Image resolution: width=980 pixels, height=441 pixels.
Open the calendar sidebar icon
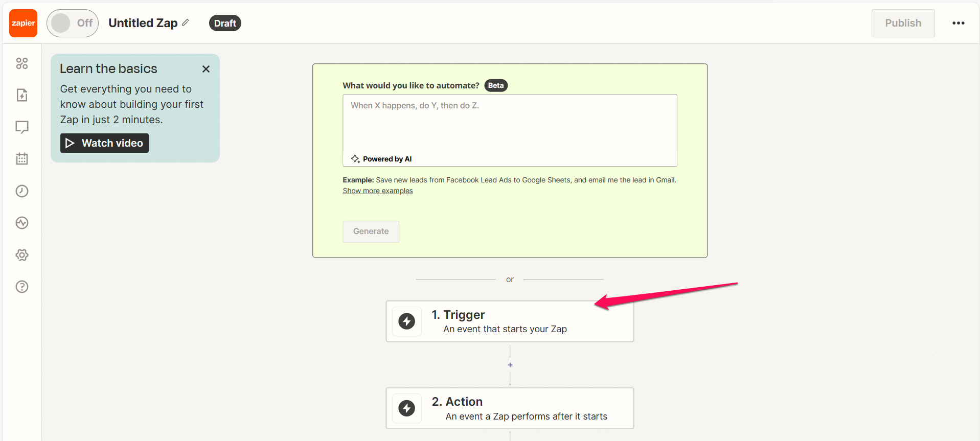(x=22, y=158)
